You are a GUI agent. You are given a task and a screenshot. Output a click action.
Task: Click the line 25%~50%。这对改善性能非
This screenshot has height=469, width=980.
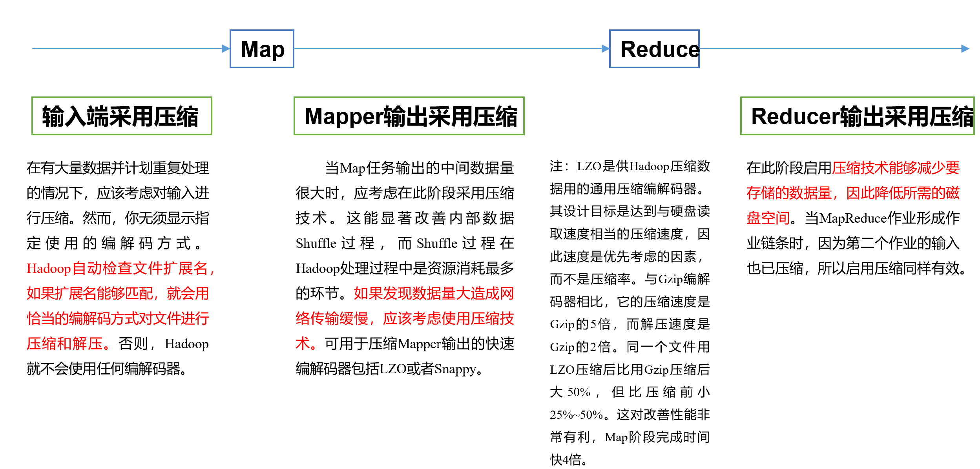click(630, 414)
